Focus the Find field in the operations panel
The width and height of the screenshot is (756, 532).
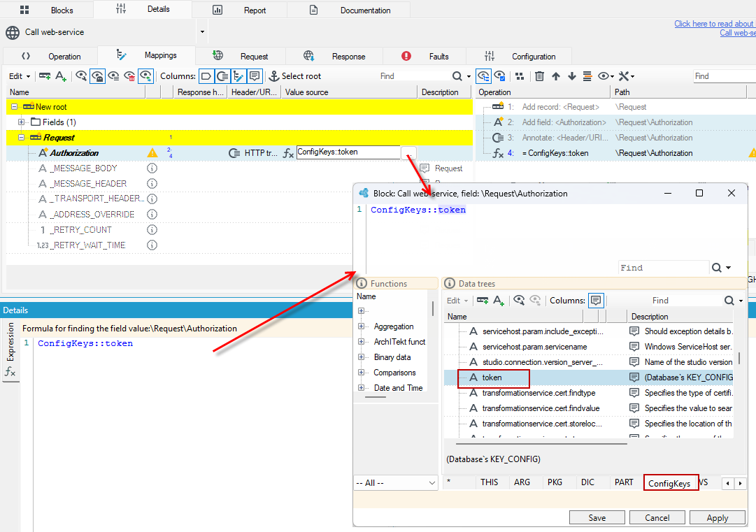tap(724, 76)
